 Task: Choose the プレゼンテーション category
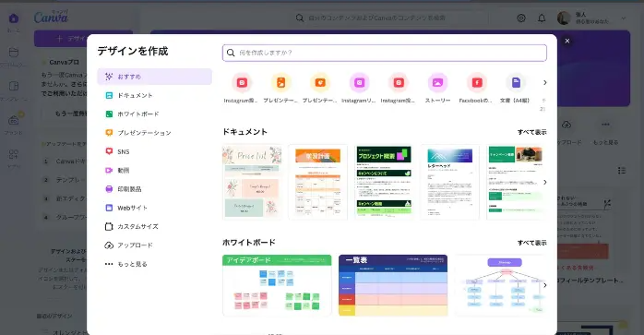(x=154, y=133)
